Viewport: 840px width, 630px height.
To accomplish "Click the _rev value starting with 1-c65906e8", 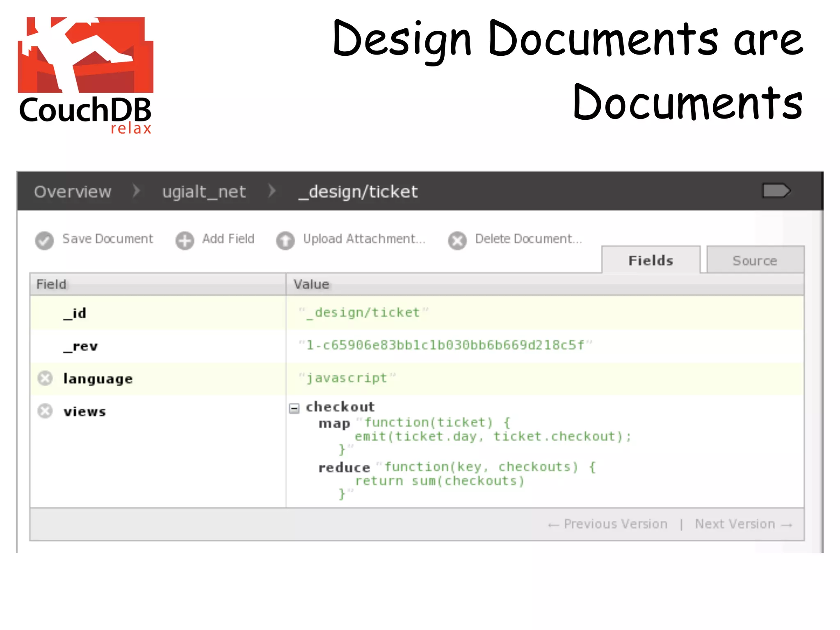I will click(445, 345).
